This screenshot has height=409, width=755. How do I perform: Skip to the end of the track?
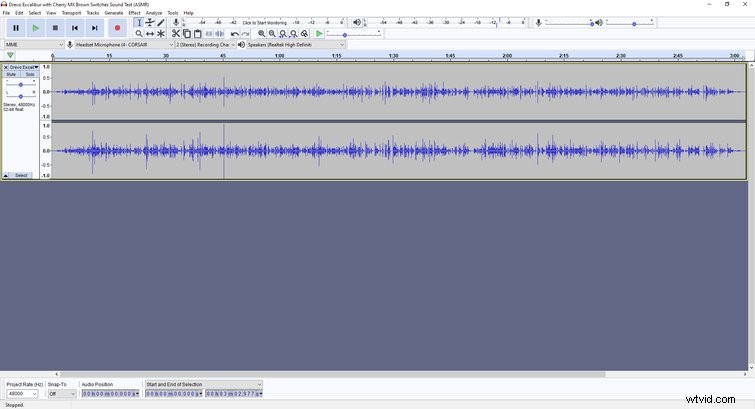95,28
